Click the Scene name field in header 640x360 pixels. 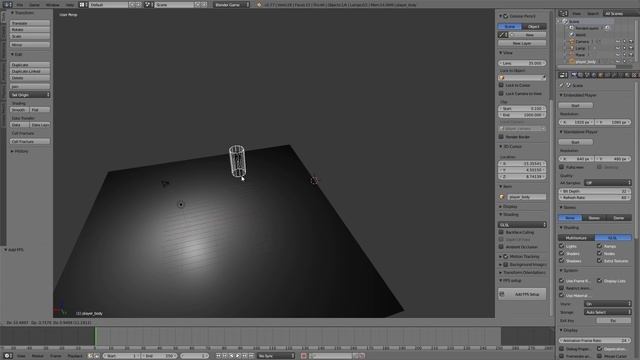pos(174,5)
